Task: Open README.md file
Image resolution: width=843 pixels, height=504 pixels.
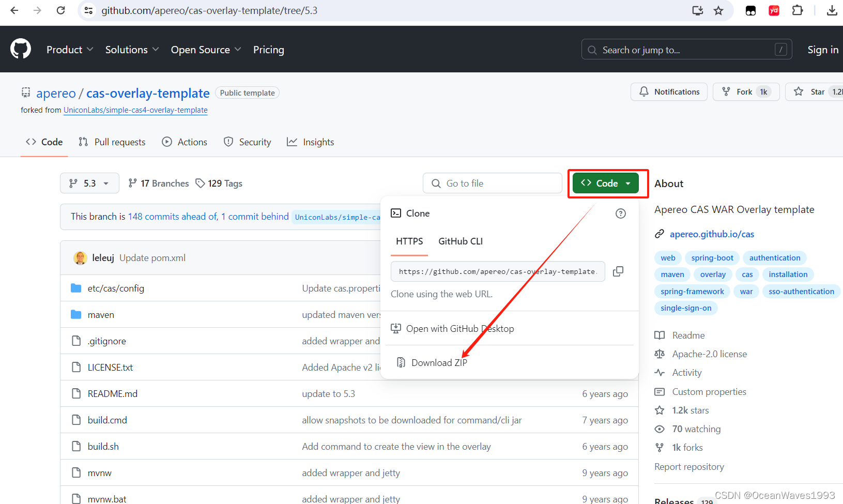Action: [x=113, y=394]
